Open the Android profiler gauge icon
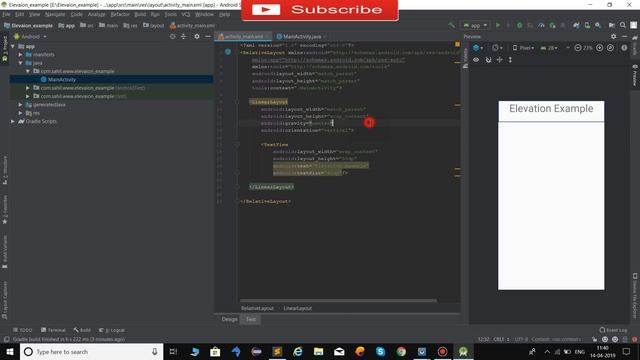Viewport: 640px width, 360px height. point(541,25)
